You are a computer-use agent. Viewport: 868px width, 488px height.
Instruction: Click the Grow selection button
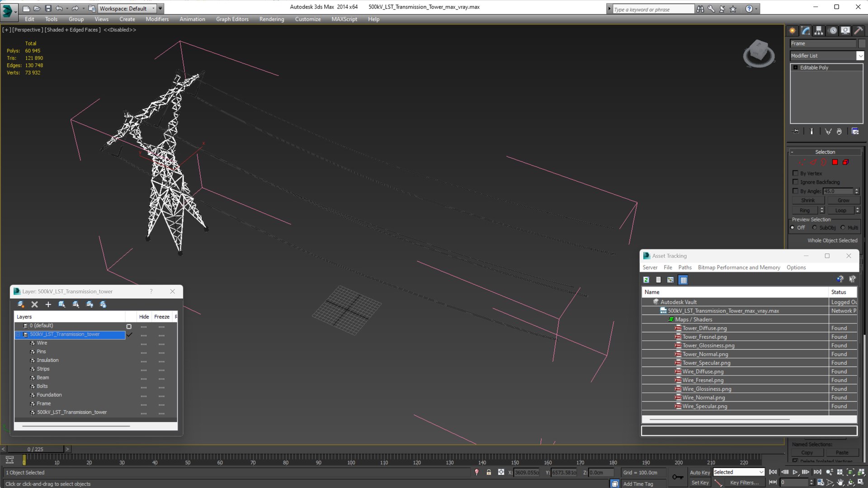[843, 200]
